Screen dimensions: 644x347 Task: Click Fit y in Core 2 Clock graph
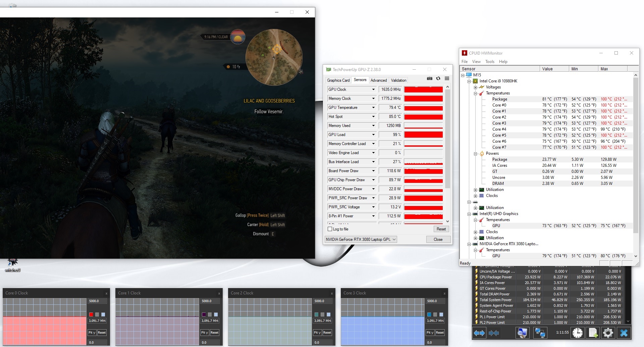317,333
